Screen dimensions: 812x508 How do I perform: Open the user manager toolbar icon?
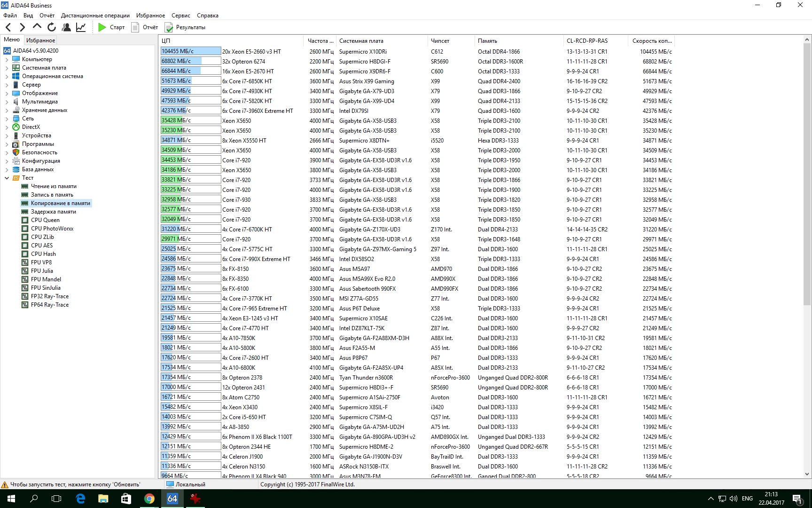66,27
